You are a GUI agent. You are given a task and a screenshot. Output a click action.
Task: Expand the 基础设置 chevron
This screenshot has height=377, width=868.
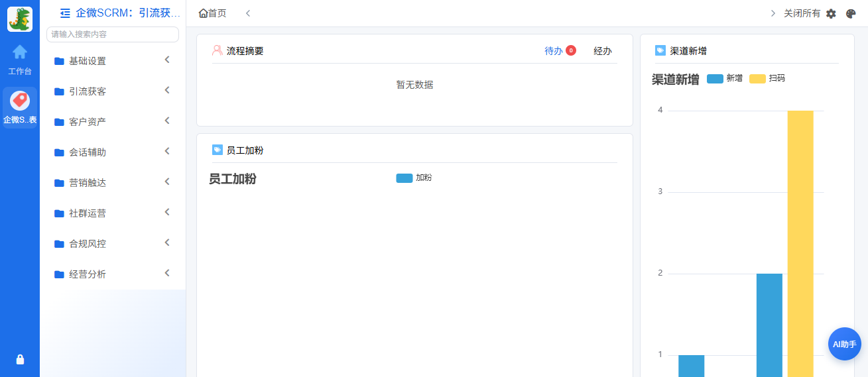click(x=167, y=60)
